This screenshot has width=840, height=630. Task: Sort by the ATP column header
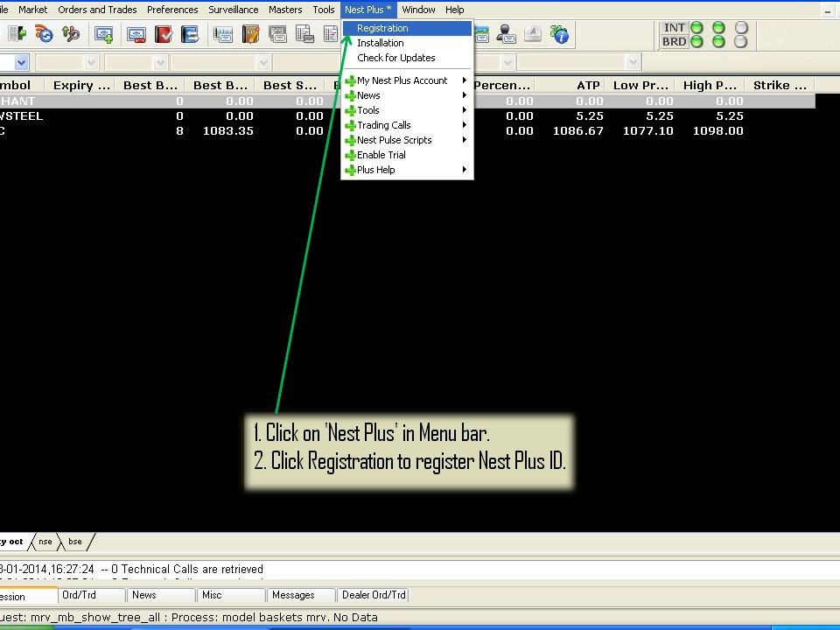[570, 85]
